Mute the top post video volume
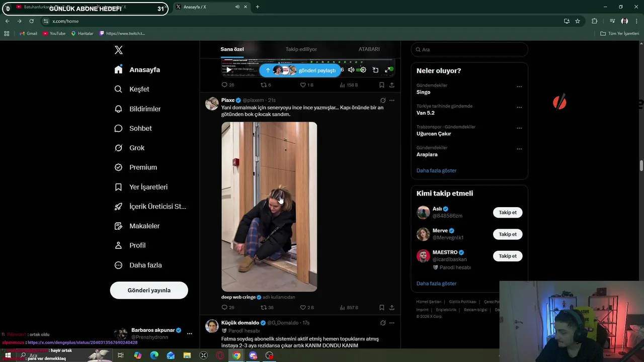This screenshot has height=362, width=644. [351, 70]
